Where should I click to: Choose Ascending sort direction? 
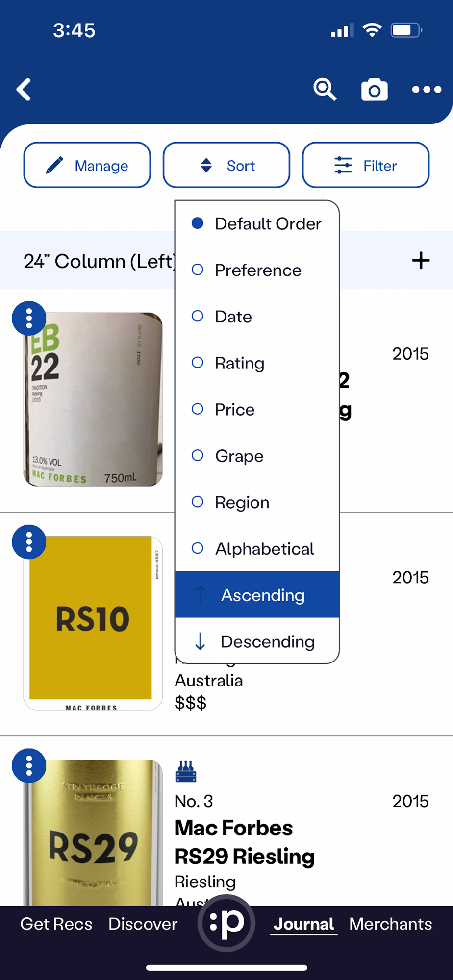257,595
